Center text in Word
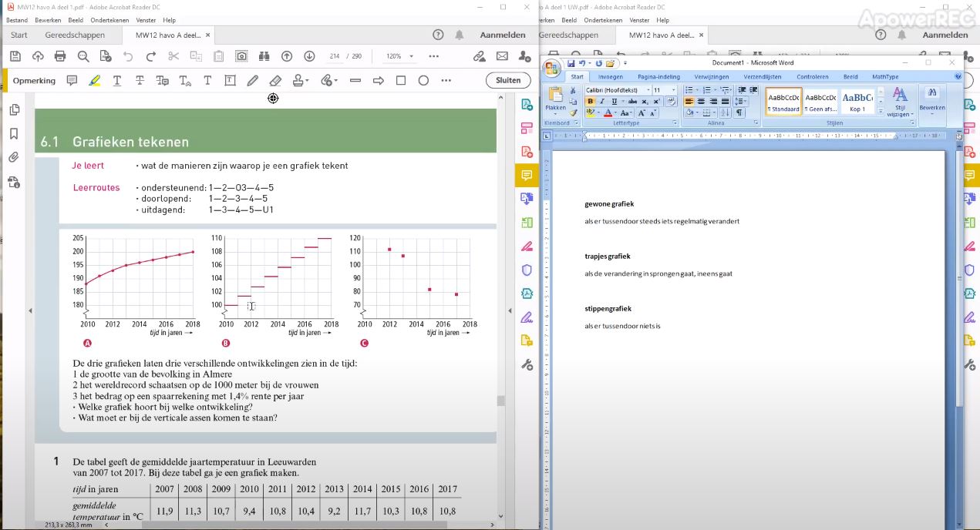The width and height of the screenshot is (980, 530). (702, 102)
